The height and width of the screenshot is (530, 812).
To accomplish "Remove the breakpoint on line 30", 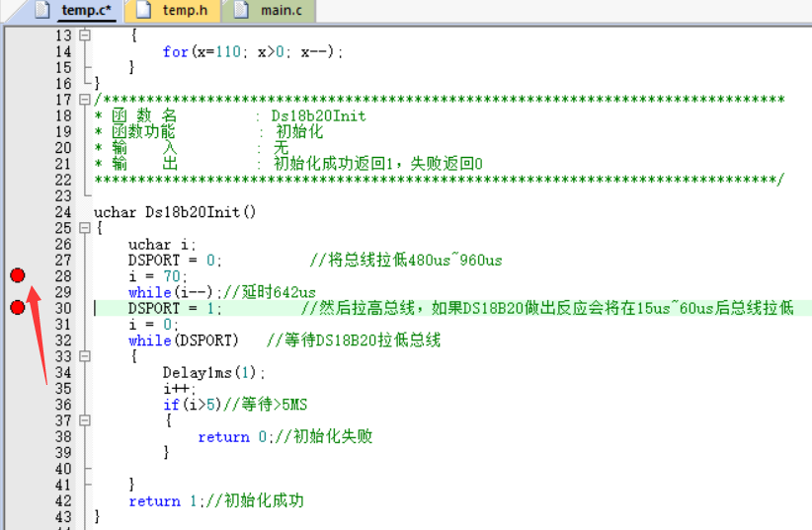I will click(x=18, y=308).
